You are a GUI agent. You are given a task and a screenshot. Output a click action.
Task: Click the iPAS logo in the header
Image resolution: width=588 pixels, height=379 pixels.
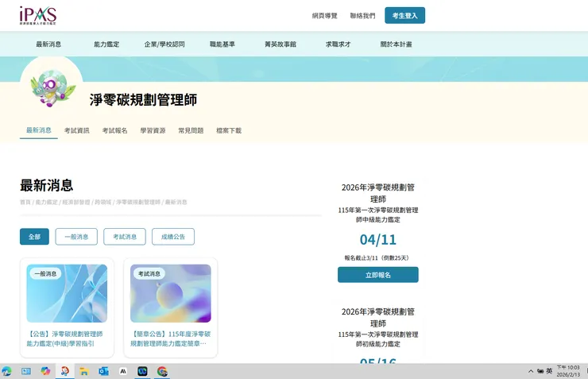click(38, 15)
